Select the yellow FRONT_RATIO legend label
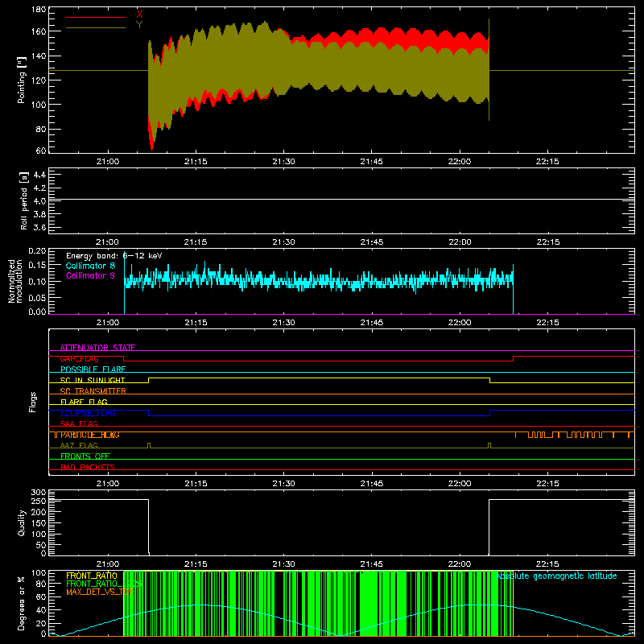This screenshot has width=644, height=644. pos(92,576)
